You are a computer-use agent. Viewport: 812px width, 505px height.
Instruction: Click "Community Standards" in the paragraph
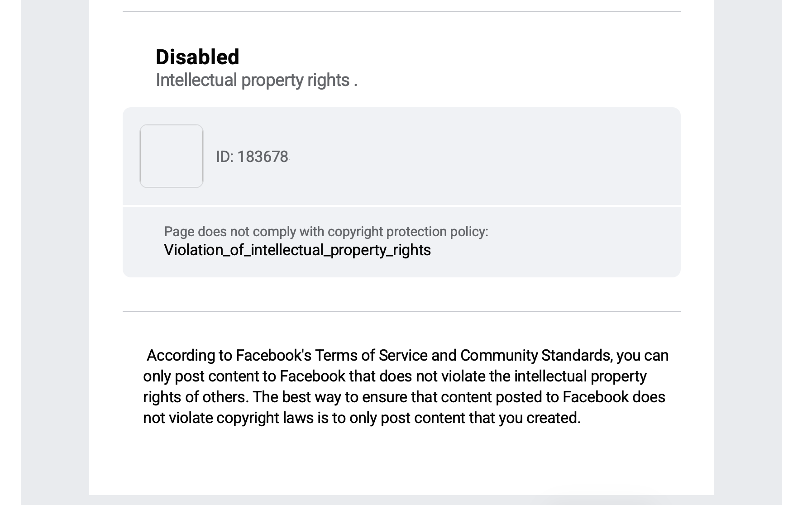(536, 356)
